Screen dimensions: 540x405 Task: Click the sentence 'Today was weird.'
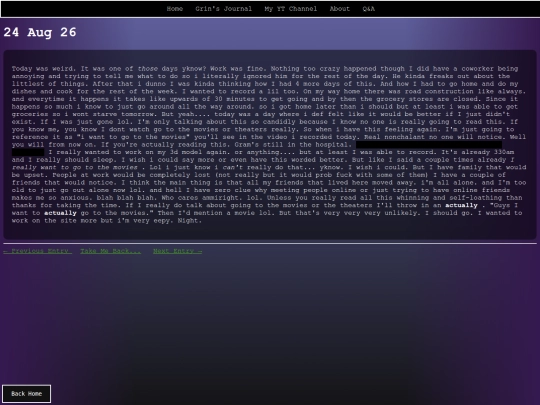[44, 69]
